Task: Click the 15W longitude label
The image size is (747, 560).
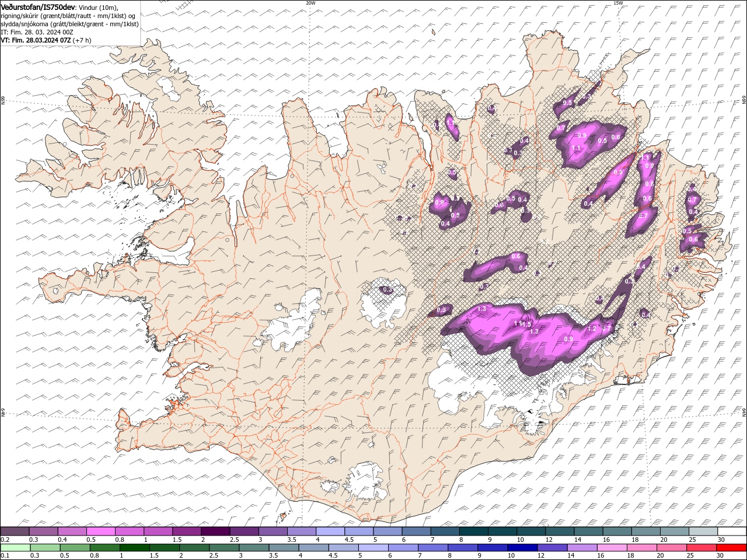Action: [618, 3]
